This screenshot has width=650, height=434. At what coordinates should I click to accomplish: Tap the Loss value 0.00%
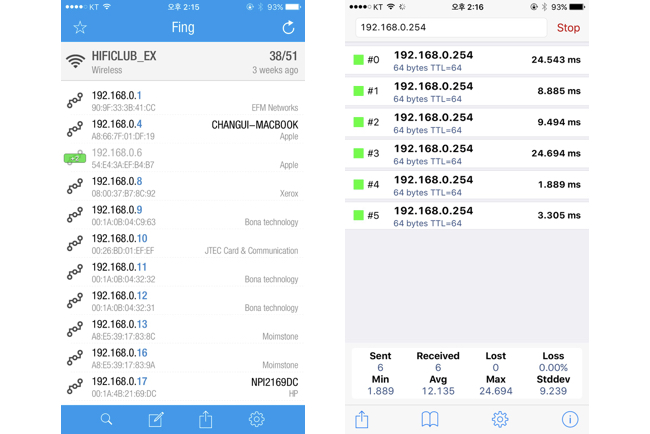553,368
